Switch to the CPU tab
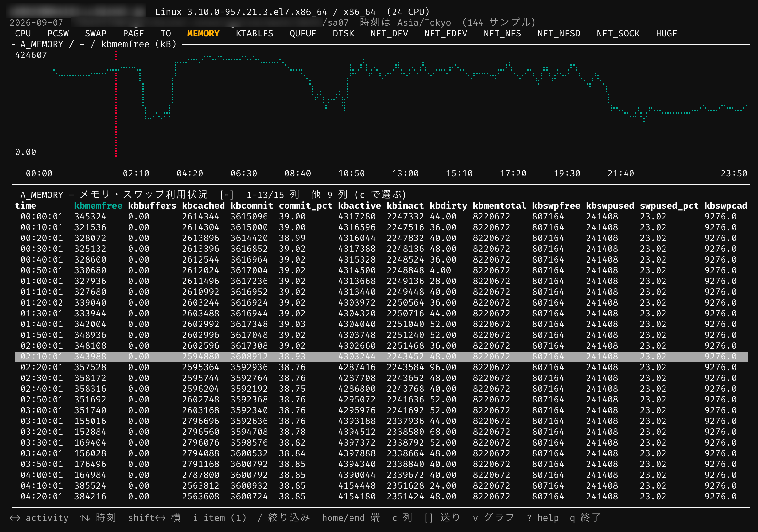 (23, 33)
